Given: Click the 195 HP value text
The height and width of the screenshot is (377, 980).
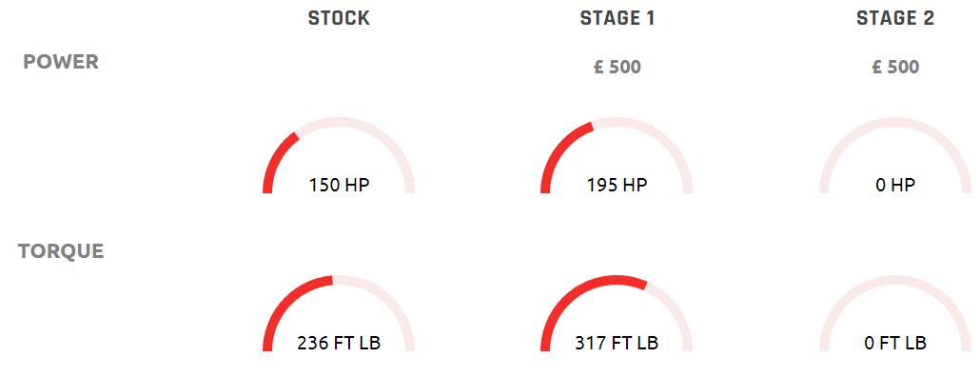Looking at the screenshot, I should [617, 185].
